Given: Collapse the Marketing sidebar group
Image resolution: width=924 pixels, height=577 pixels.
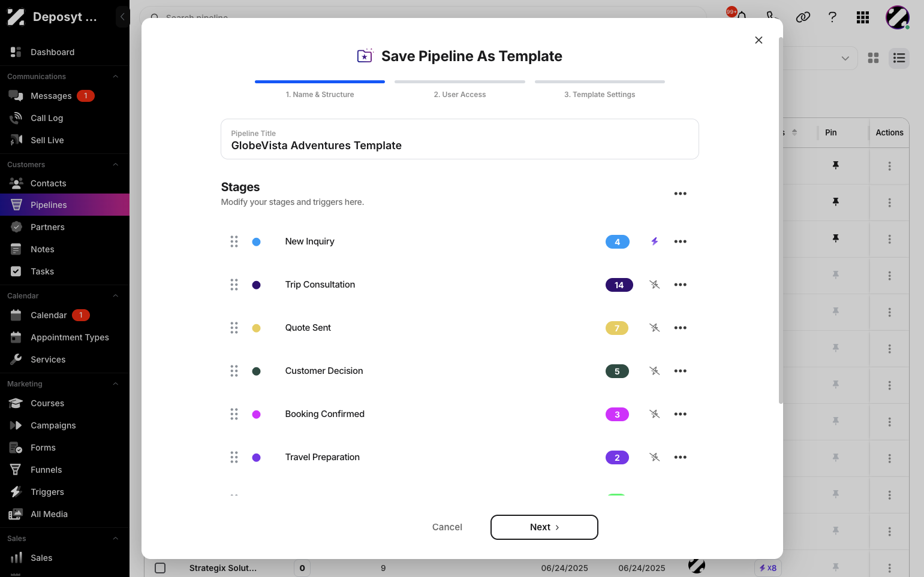Looking at the screenshot, I should click(x=116, y=384).
